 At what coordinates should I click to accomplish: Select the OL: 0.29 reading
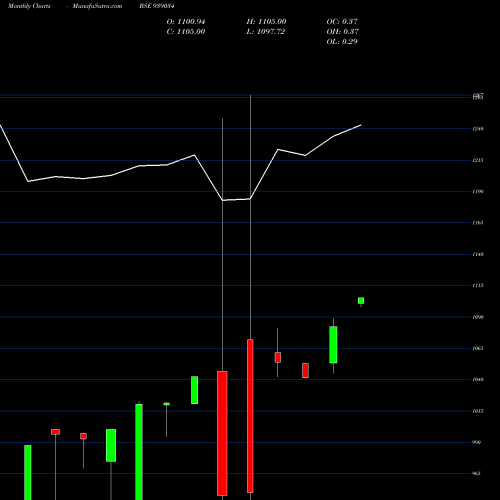(x=342, y=42)
